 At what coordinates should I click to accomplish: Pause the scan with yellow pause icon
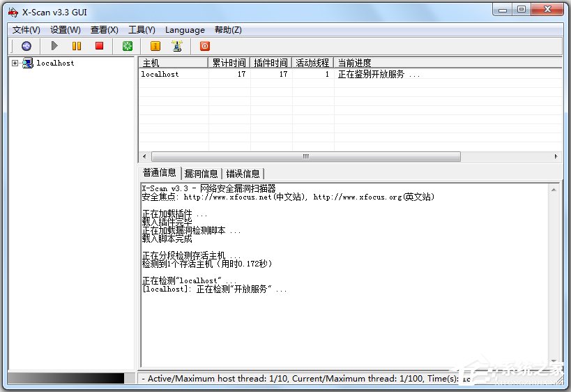click(x=77, y=46)
